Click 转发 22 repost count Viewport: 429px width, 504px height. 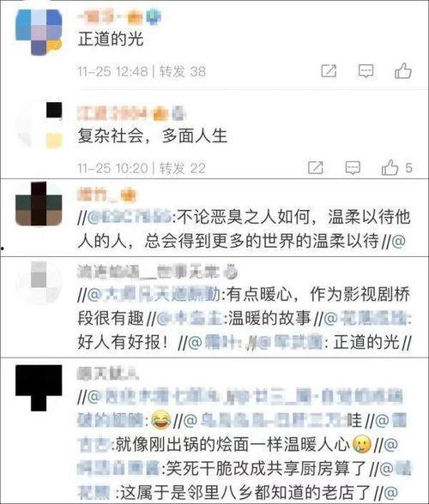point(183,168)
